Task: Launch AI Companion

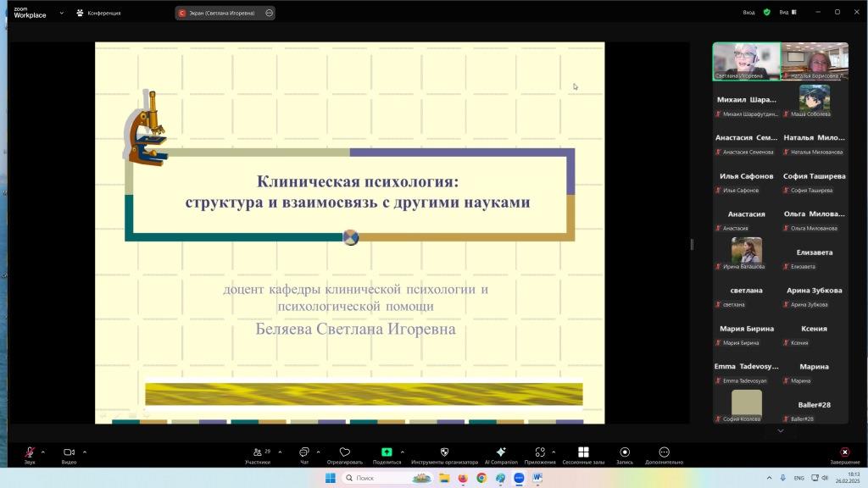Action: tap(501, 455)
